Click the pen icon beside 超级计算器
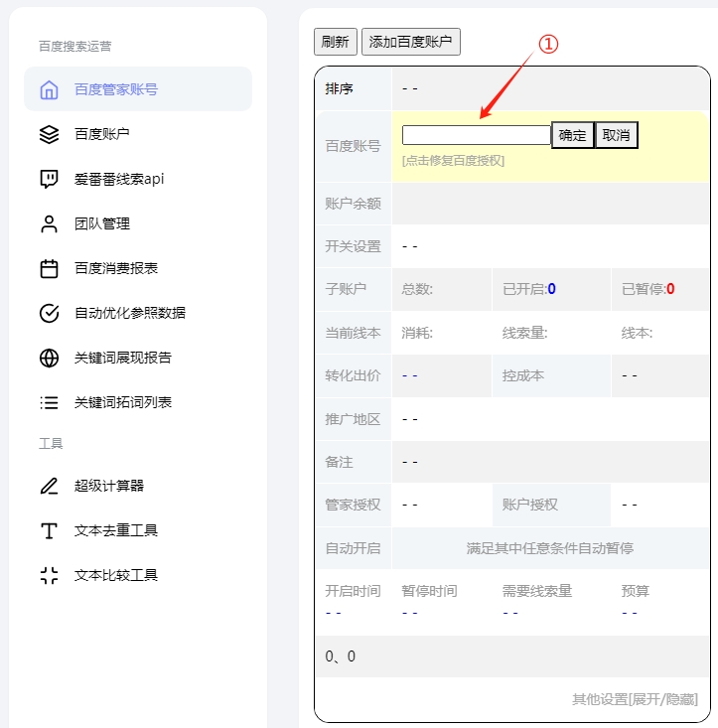This screenshot has height=728, width=718. (x=49, y=486)
